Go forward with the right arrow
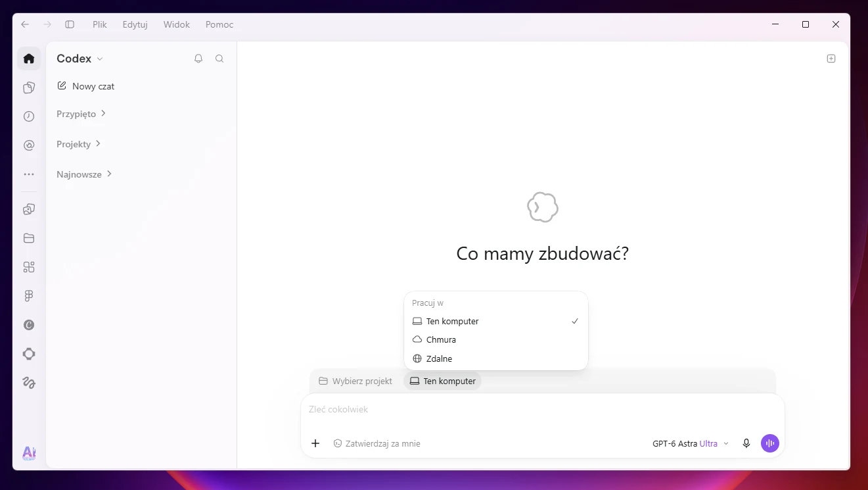Viewport: 868px width, 490px height. [47, 24]
